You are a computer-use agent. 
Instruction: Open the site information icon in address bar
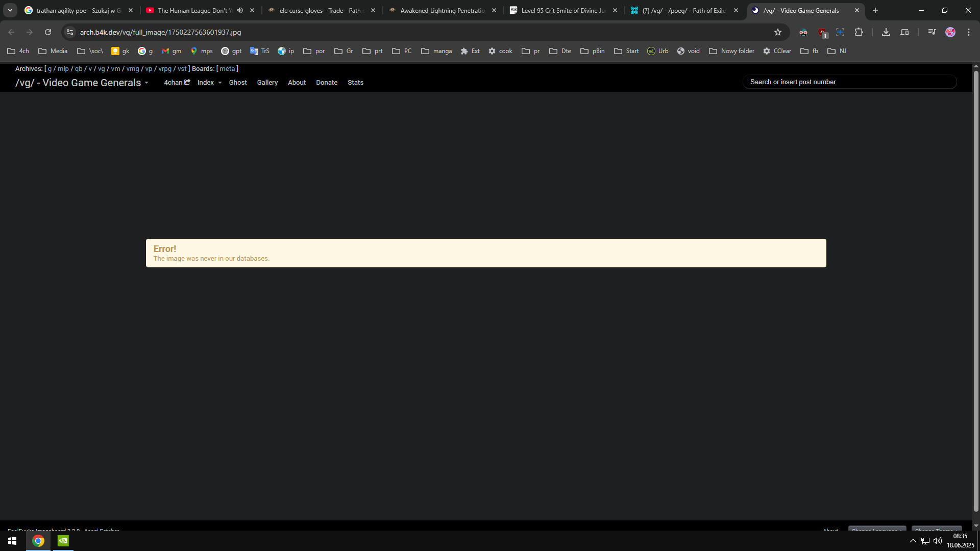click(x=70, y=32)
